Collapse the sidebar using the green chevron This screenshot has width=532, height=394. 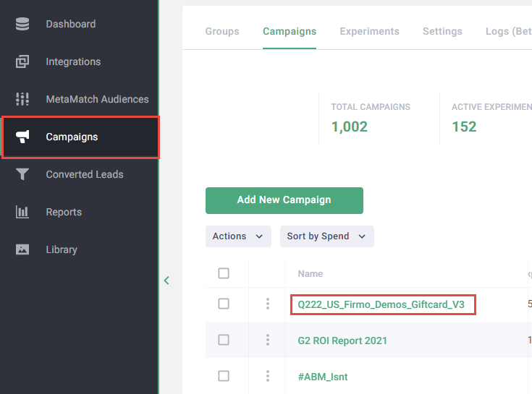[166, 280]
